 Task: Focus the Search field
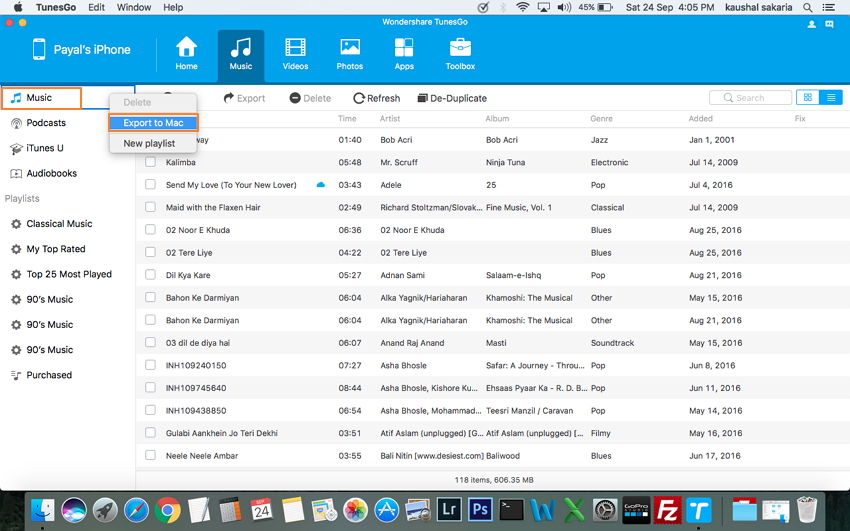click(x=750, y=98)
